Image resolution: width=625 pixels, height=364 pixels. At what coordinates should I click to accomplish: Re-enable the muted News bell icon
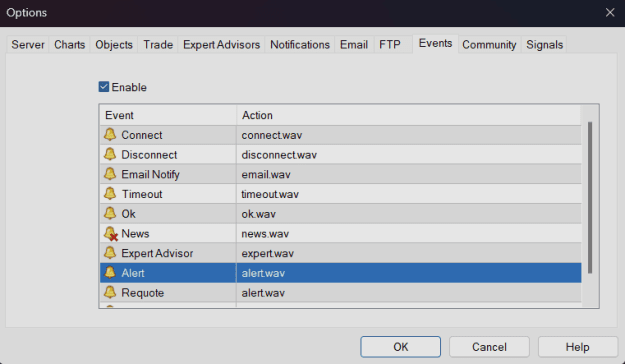110,234
